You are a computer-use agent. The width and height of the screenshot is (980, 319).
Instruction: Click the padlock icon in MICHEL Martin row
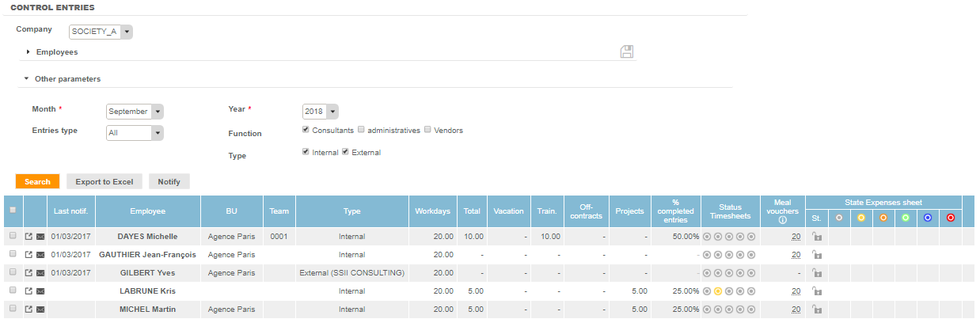click(816, 310)
